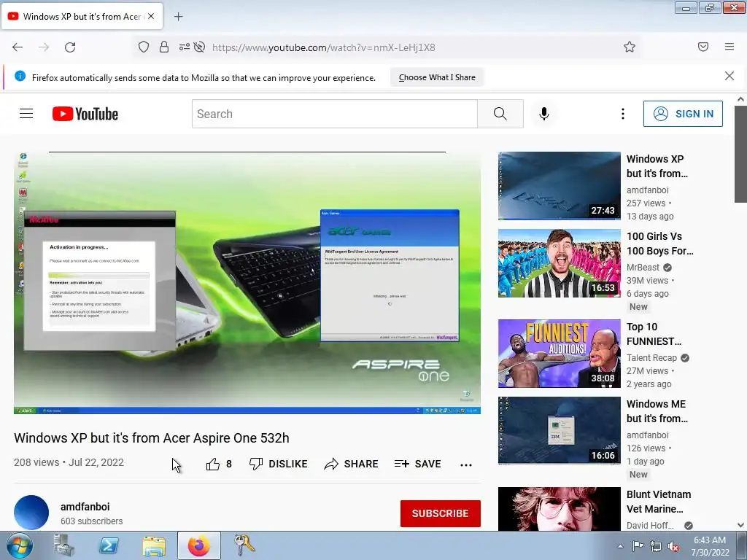747x560 pixels.
Task: Reload the page with the refresh icon
Action: (x=70, y=47)
